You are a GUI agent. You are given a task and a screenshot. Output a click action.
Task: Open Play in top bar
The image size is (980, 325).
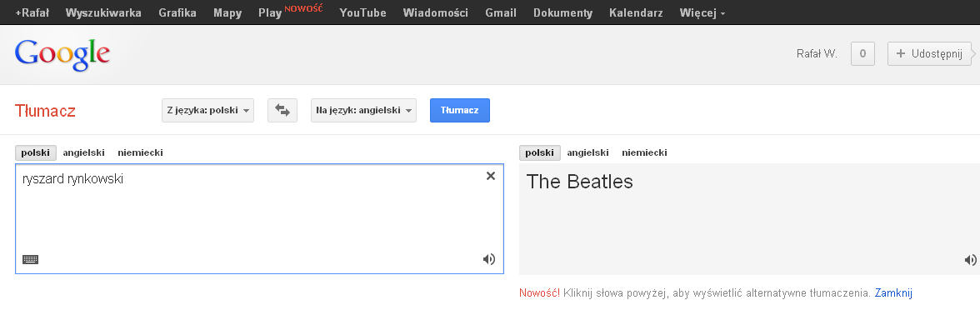[270, 13]
